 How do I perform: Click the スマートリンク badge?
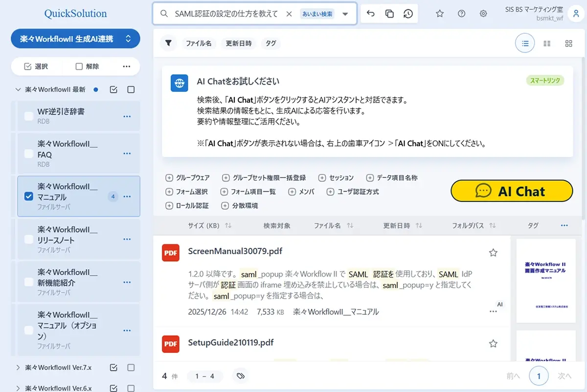545,81
